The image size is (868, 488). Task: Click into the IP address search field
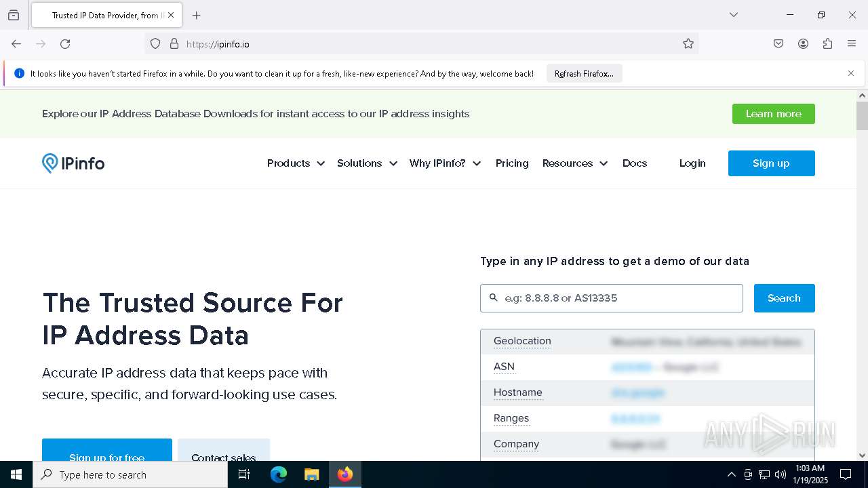(x=612, y=298)
